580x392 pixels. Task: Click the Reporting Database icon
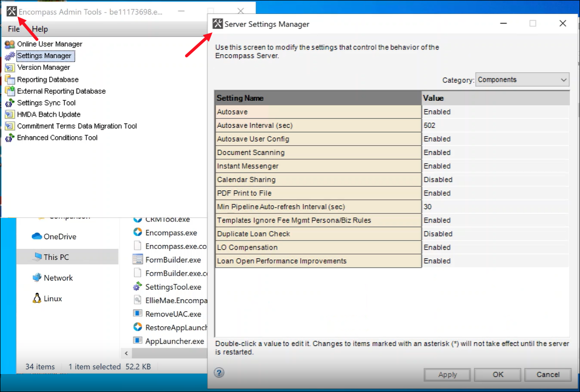point(9,79)
